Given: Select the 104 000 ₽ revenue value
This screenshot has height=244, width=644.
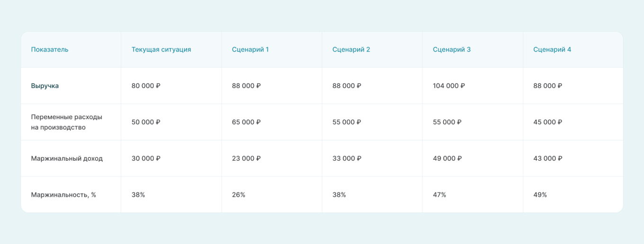Looking at the screenshot, I should tap(448, 86).
